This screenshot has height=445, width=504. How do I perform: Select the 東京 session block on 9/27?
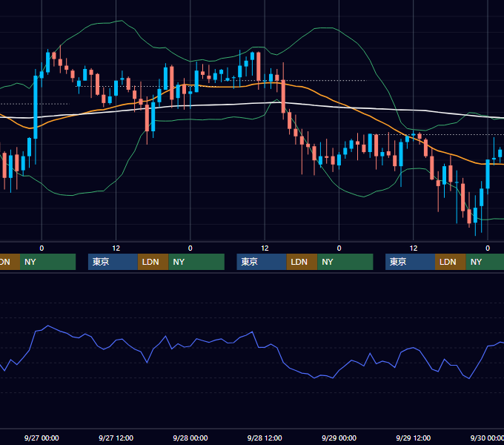pyautogui.click(x=113, y=262)
